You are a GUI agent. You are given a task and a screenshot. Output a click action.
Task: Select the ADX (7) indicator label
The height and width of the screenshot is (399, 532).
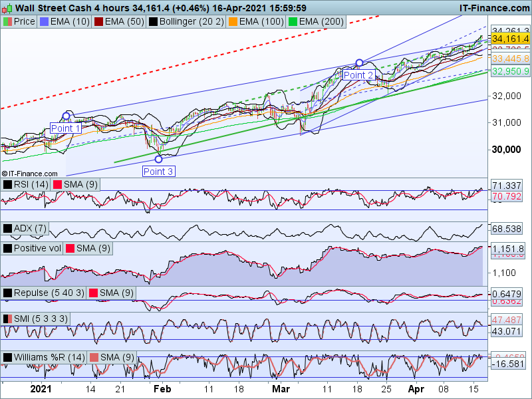30,228
